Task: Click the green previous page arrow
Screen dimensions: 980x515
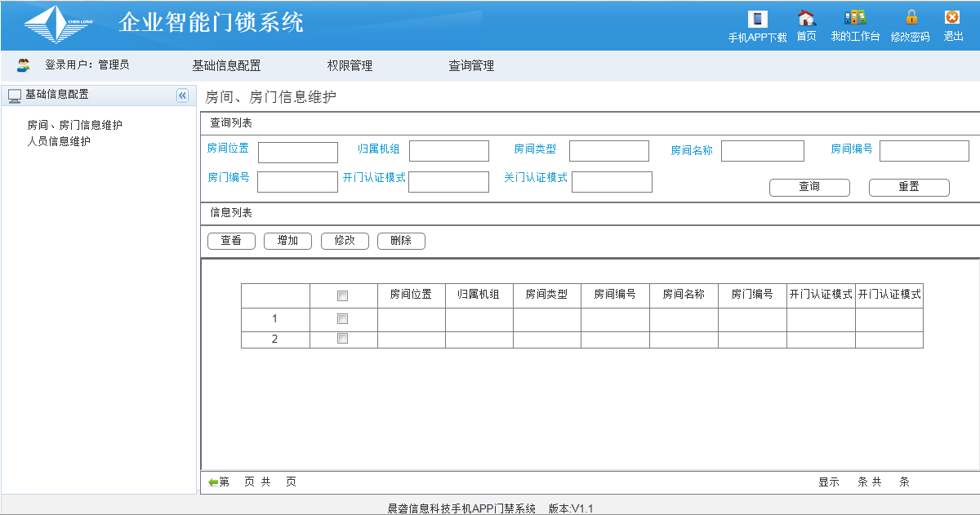Action: point(213,482)
